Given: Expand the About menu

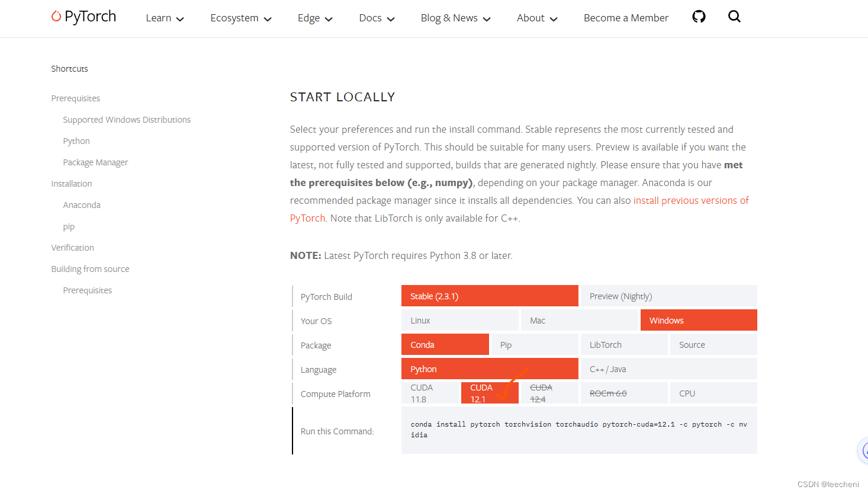Looking at the screenshot, I should click(537, 18).
